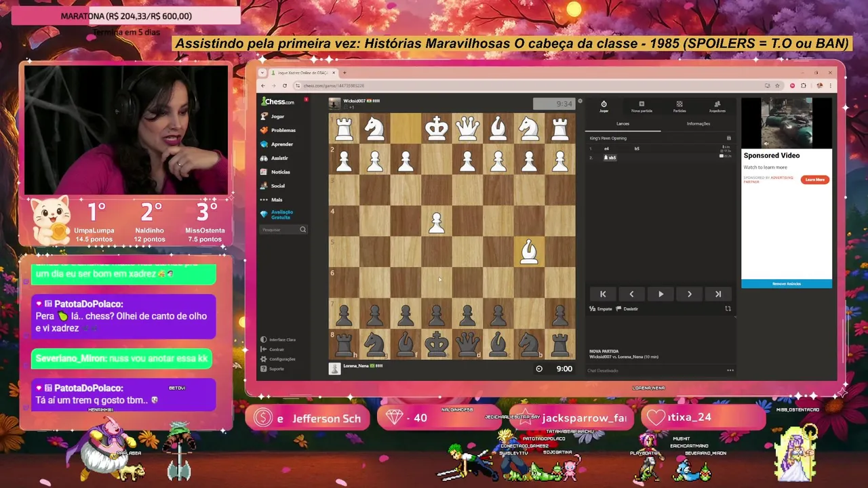Reload the chess.com page

(x=285, y=85)
